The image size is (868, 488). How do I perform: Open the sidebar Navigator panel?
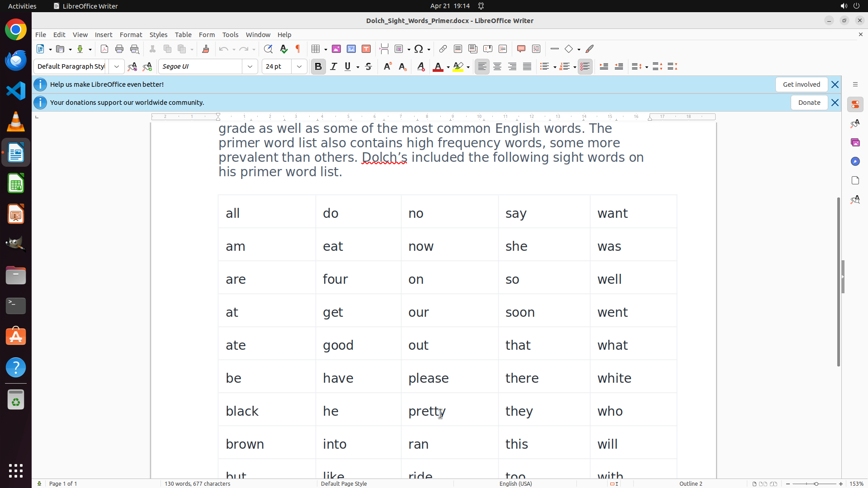[x=855, y=161]
